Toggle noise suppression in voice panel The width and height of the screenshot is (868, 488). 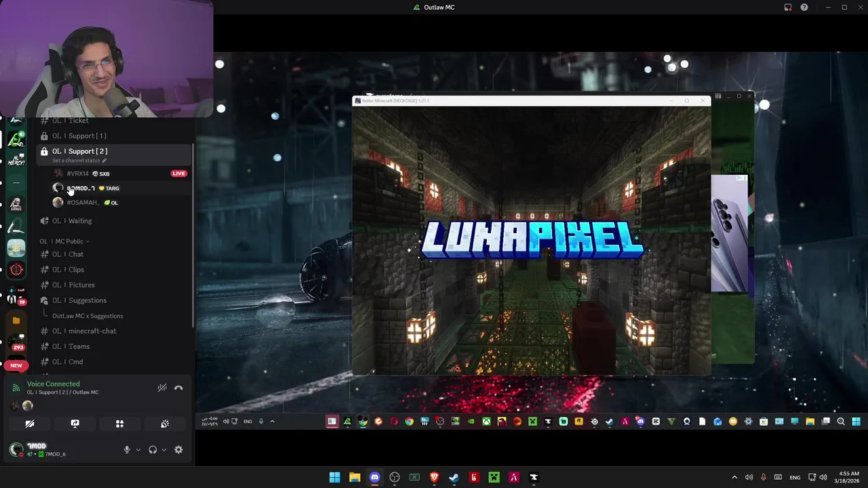point(162,388)
